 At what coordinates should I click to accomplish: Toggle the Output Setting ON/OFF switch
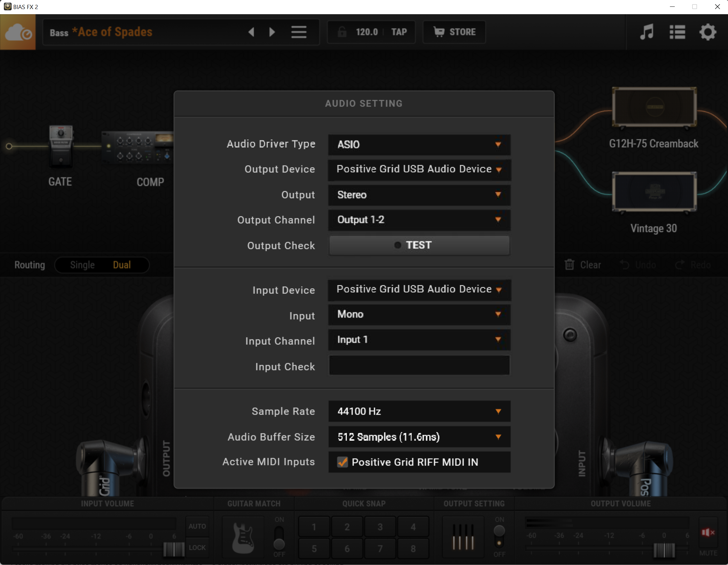(499, 537)
